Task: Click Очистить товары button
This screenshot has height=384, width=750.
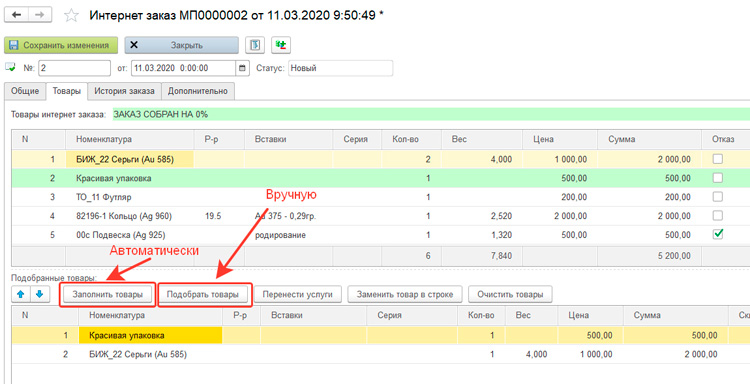Action: click(x=510, y=295)
